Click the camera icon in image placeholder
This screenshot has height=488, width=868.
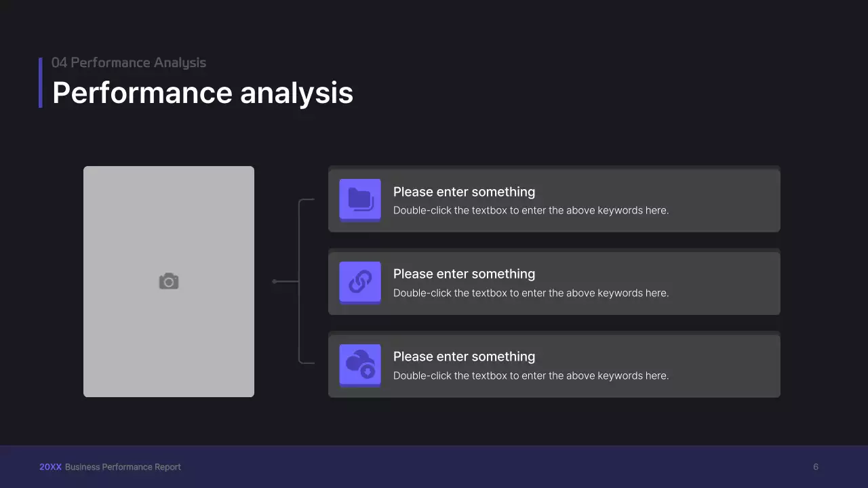point(169,281)
